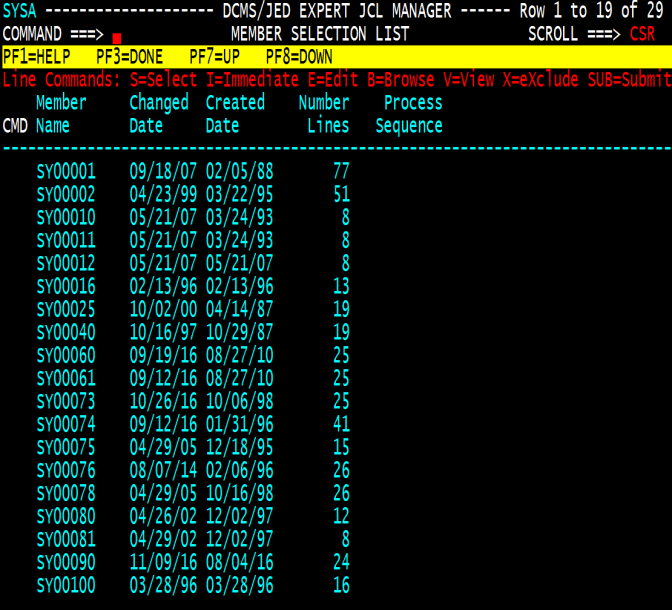
Task: Click created date 04/14/87
Action: [x=240, y=310]
